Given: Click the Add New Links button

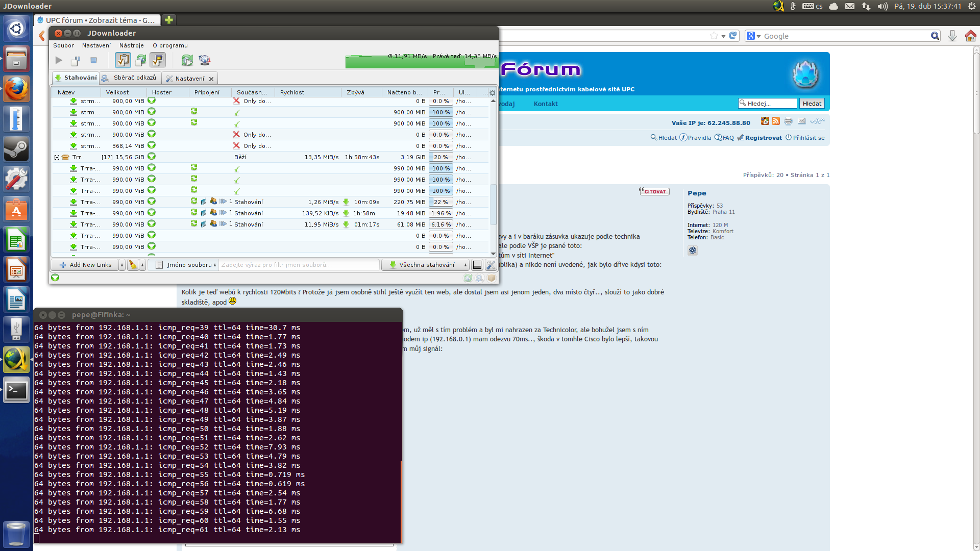Looking at the screenshot, I should point(86,265).
